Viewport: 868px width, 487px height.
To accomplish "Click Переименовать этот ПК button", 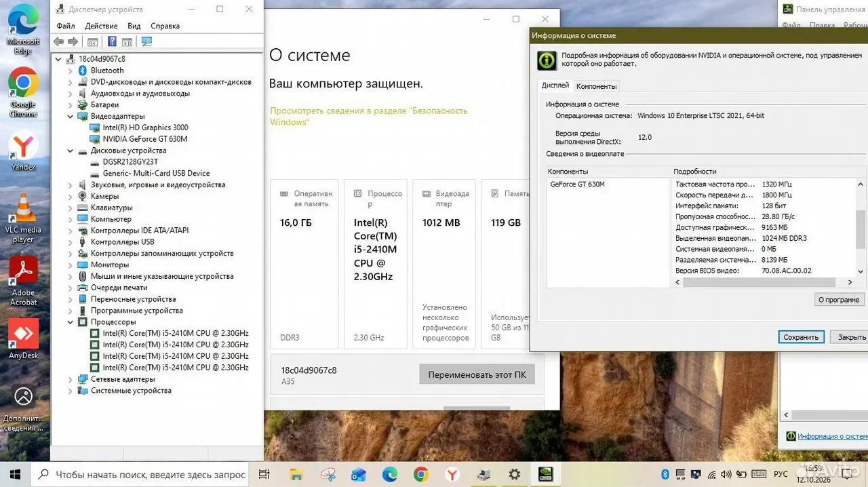I will tap(477, 374).
